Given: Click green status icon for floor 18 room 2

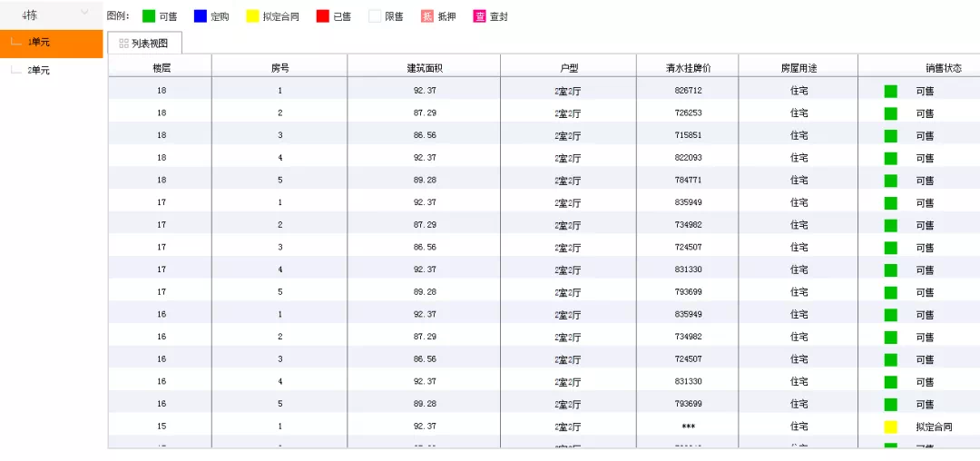Looking at the screenshot, I should click(x=891, y=113).
